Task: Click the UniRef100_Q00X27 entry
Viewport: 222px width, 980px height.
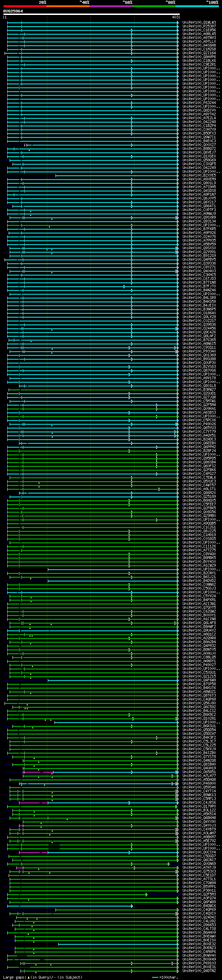Action: click(x=199, y=145)
